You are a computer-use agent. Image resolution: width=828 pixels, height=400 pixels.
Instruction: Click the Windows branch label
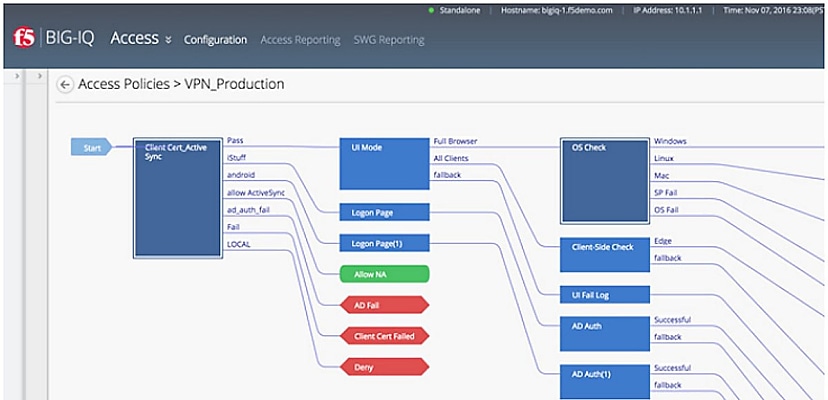click(x=670, y=141)
